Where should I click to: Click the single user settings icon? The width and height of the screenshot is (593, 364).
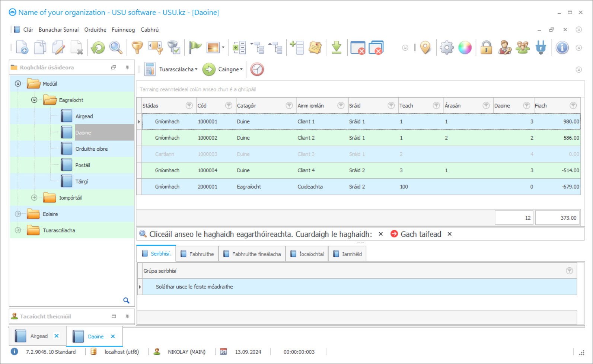(x=504, y=48)
